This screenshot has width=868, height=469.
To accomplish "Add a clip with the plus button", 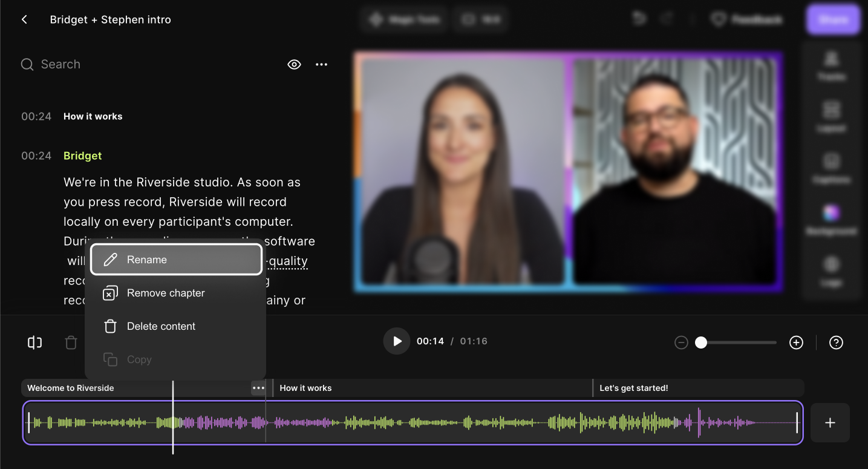I will (830, 423).
